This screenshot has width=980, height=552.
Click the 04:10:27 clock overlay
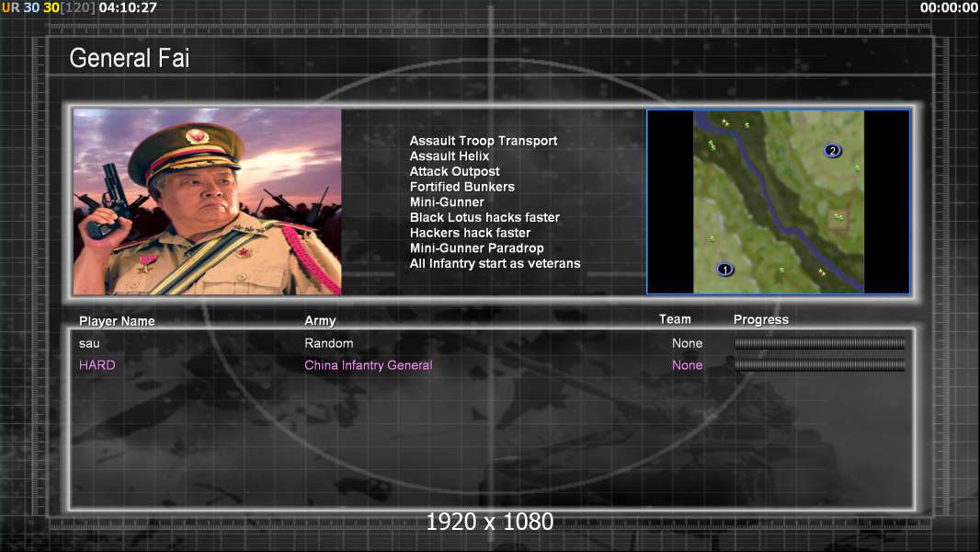(128, 7)
